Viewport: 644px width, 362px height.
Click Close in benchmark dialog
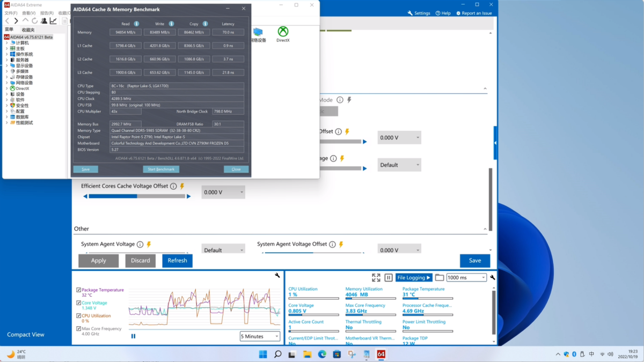(236, 169)
